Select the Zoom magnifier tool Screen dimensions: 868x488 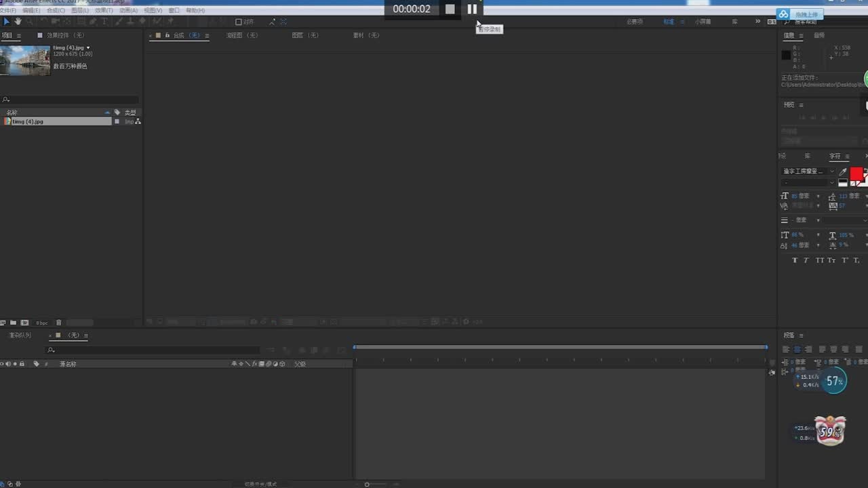[x=29, y=22]
